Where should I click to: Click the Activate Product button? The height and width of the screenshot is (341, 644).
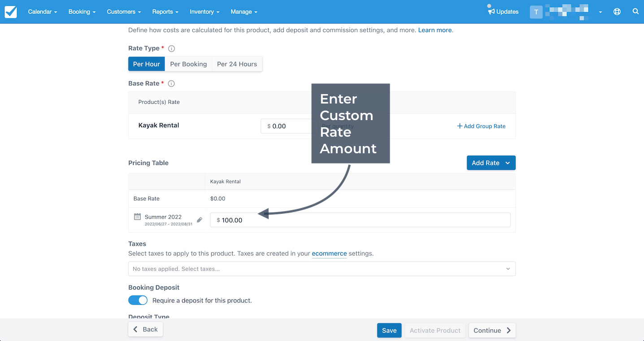(x=435, y=330)
